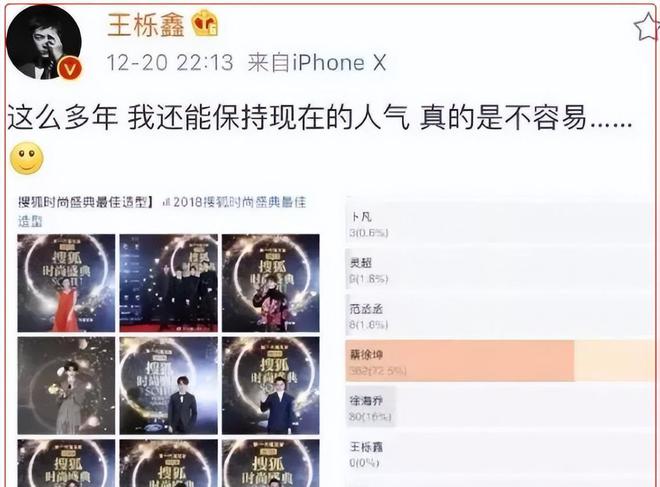
Task: Favorite the post with the star icon
Action: (647, 28)
